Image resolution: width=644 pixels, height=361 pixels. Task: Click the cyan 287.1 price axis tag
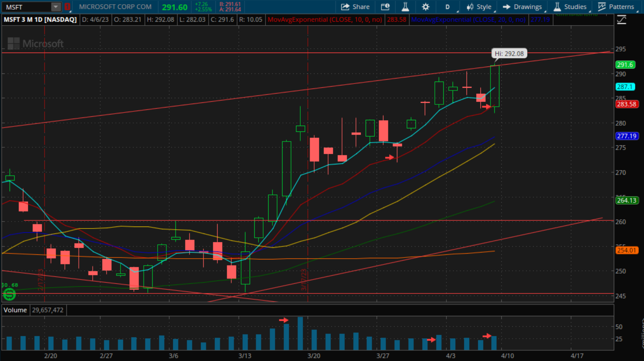click(625, 87)
